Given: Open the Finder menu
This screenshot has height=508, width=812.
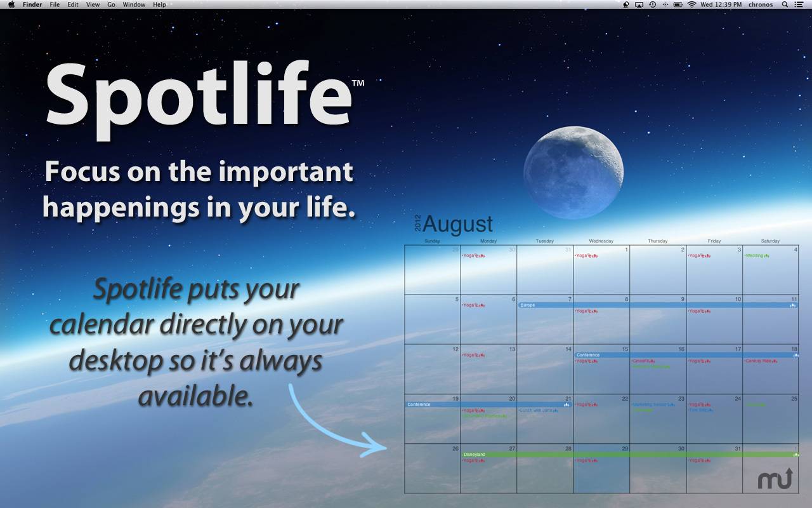Looking at the screenshot, I should (32, 4).
